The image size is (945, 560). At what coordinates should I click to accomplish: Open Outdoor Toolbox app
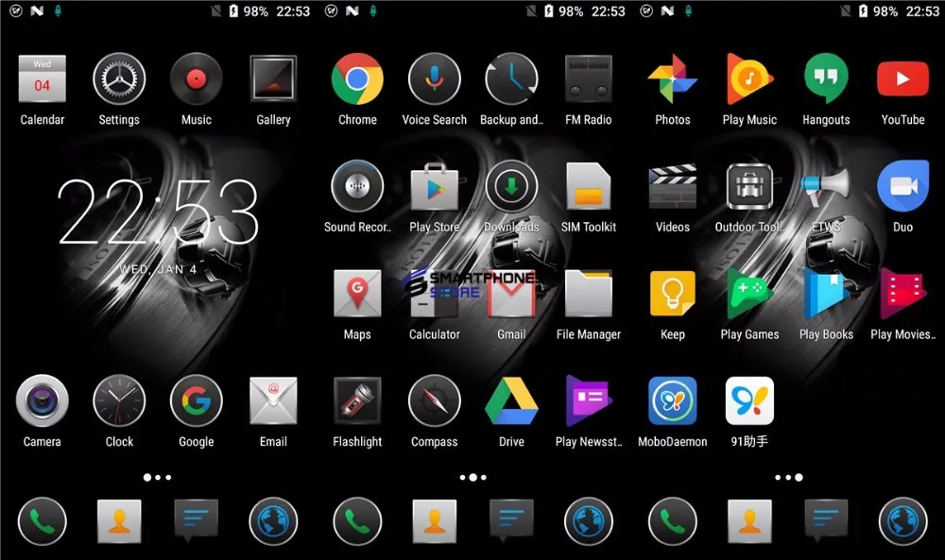tap(749, 186)
